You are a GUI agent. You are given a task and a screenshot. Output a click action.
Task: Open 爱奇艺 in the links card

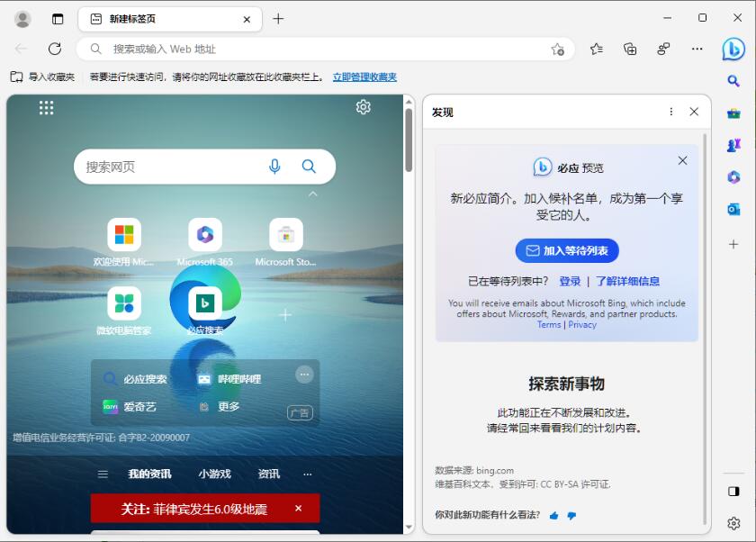click(130, 407)
